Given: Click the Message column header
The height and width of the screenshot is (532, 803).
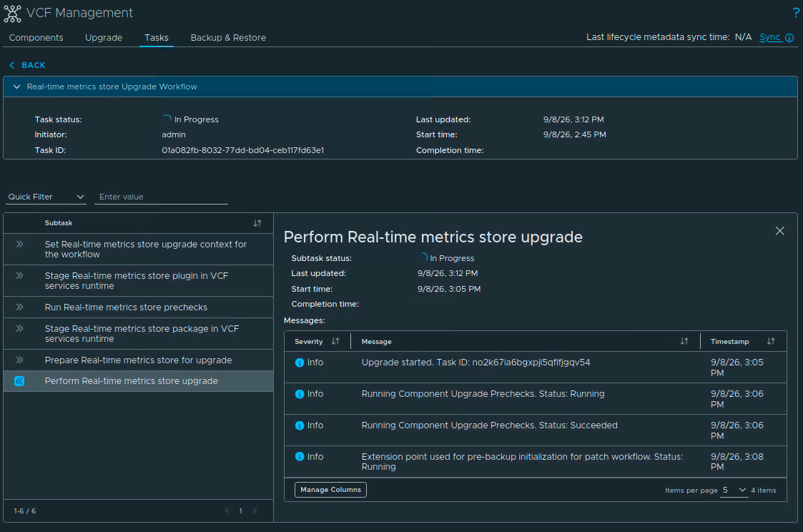Looking at the screenshot, I should (x=376, y=342).
